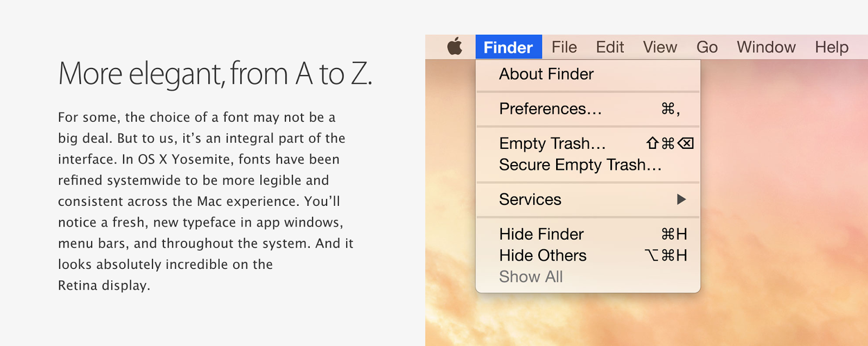Open the Go menu
868x346 pixels.
707,47
